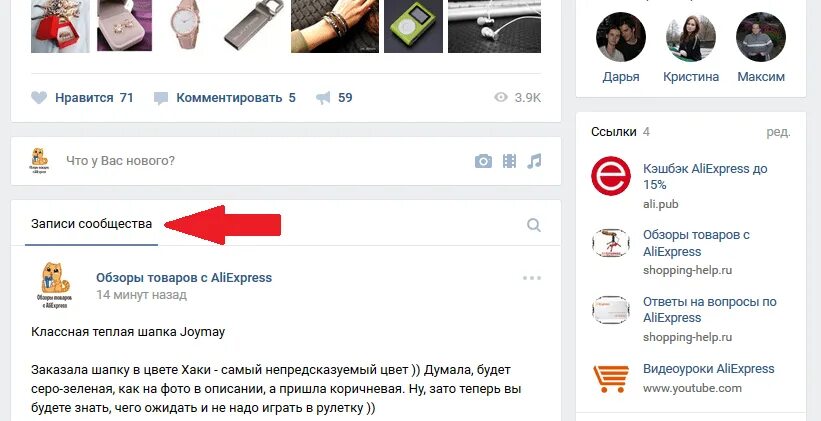Open Дарья's profile avatar
Screen dimensions: 821x421
coord(620,37)
